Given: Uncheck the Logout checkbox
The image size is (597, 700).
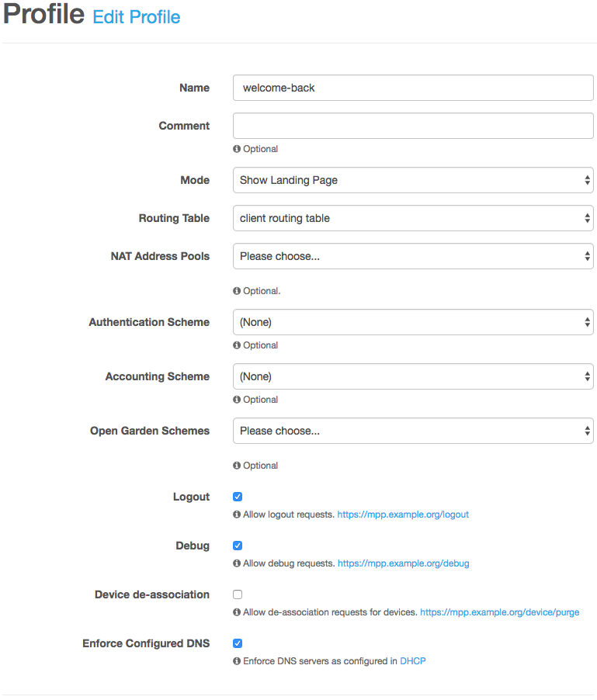Looking at the screenshot, I should click(x=238, y=497).
